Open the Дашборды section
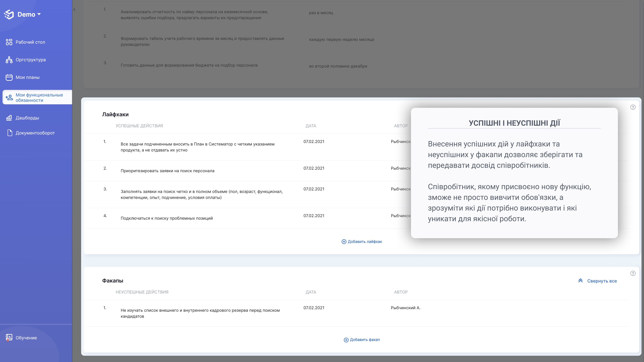644x362 pixels. tap(27, 118)
